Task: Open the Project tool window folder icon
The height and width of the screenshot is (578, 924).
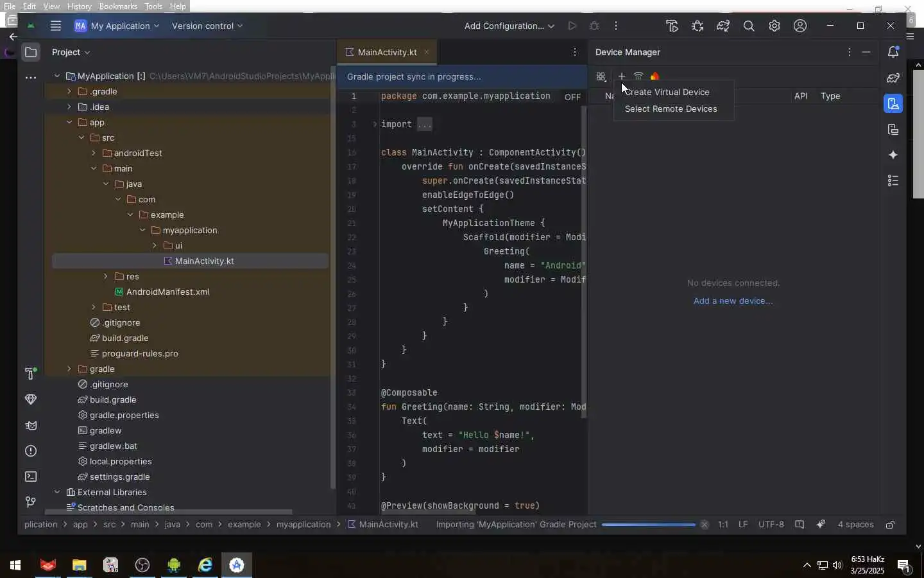Action: pos(31,52)
